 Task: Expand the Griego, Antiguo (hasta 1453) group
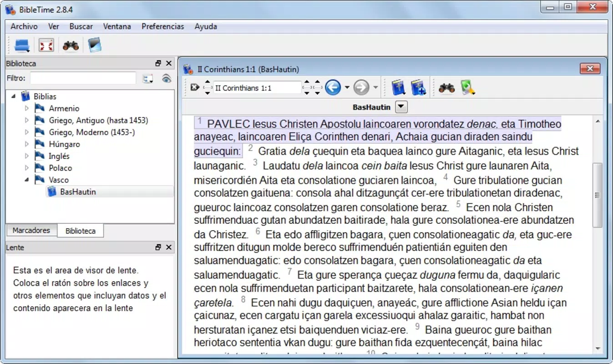pos(26,120)
